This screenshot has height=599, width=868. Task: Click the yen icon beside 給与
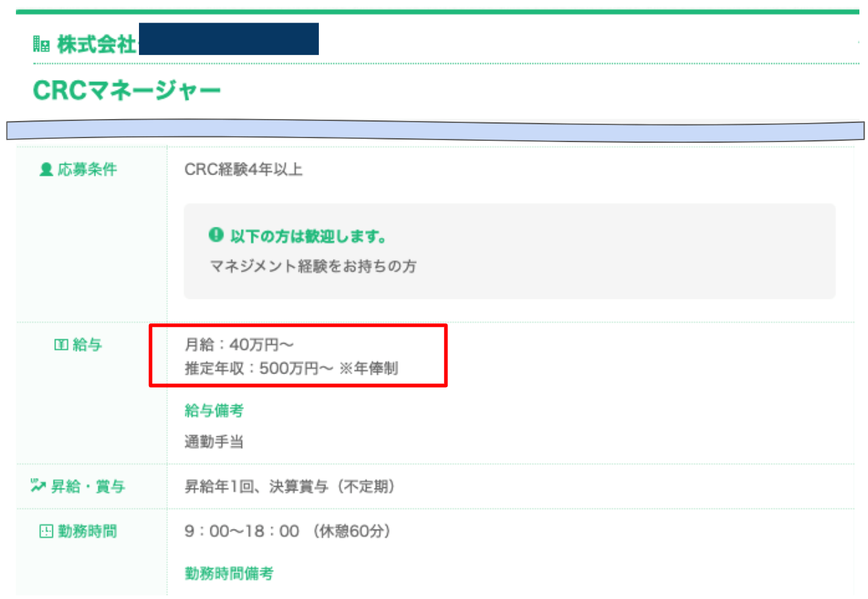coord(61,344)
